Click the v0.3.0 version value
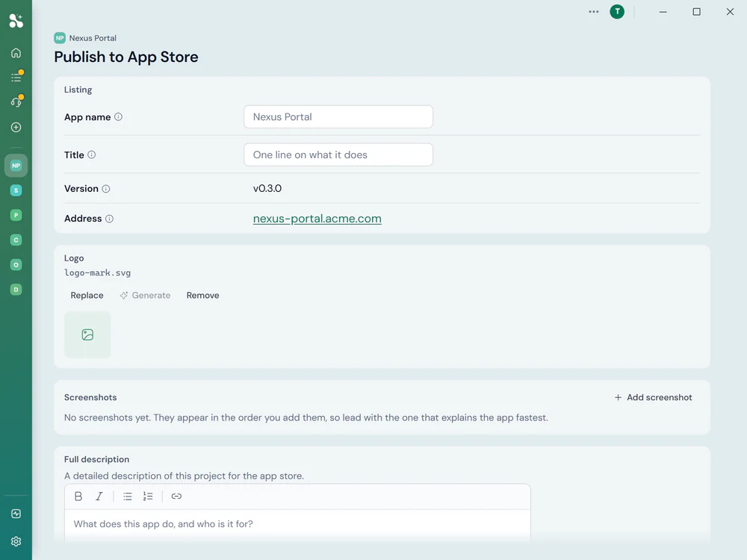This screenshot has height=560, width=747. pyautogui.click(x=267, y=189)
